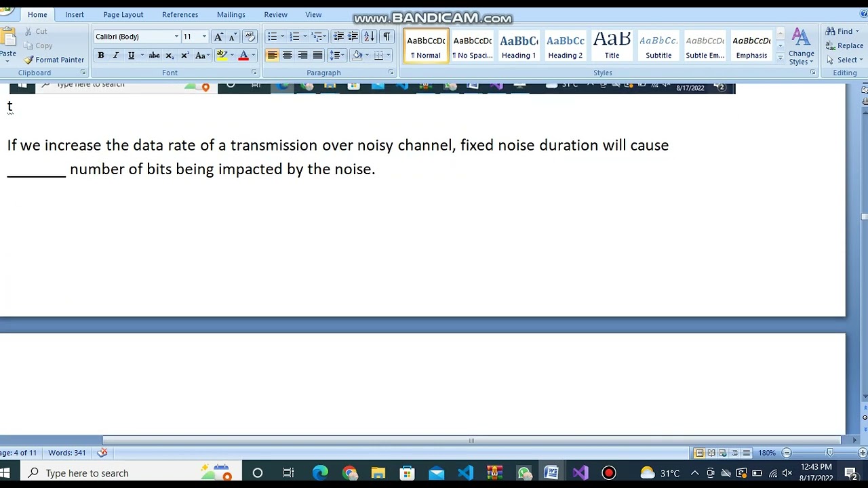The width and height of the screenshot is (868, 488).
Task: Toggle strikethrough formatting
Action: pyautogui.click(x=154, y=56)
